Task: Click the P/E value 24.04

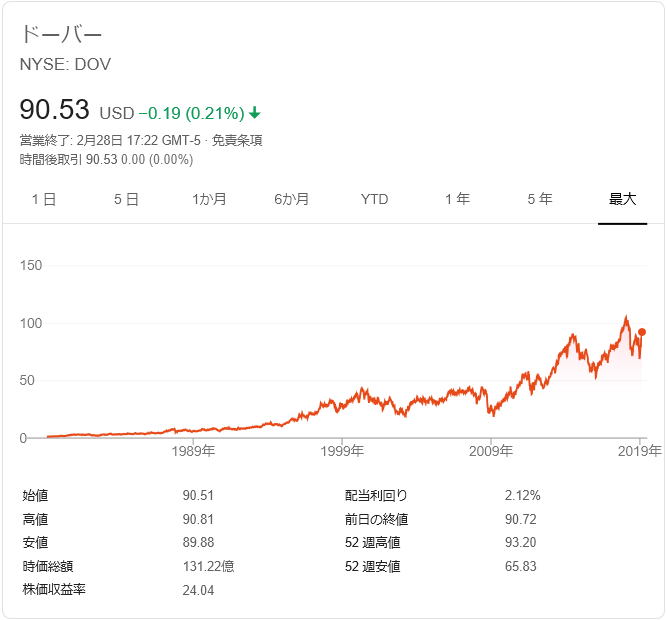Action: pyautogui.click(x=199, y=591)
